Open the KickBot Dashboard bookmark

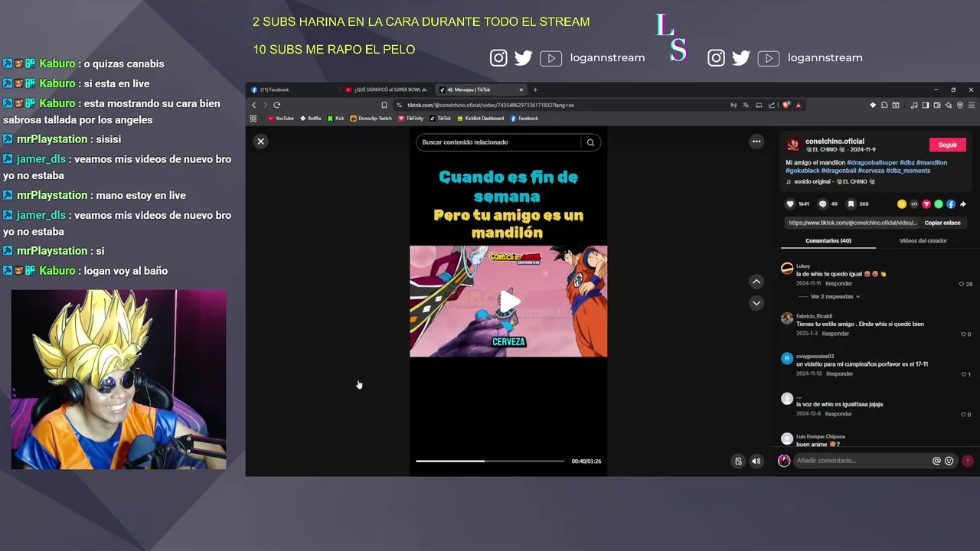(x=480, y=119)
